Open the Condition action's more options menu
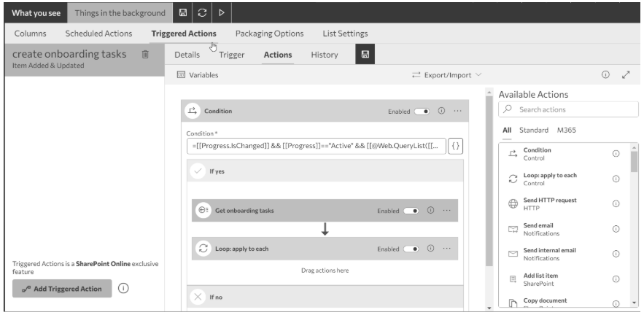This screenshot has width=644, height=315. [457, 111]
